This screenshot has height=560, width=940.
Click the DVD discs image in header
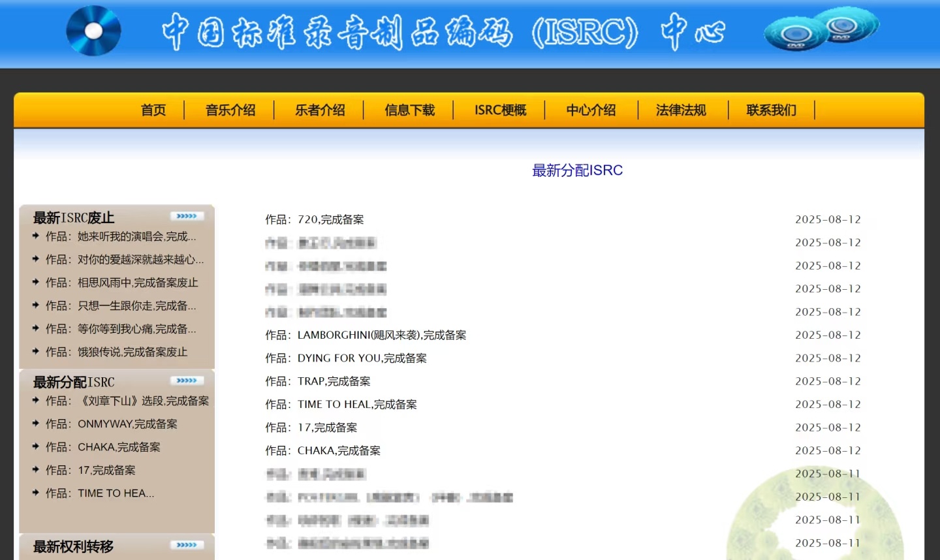tap(821, 29)
